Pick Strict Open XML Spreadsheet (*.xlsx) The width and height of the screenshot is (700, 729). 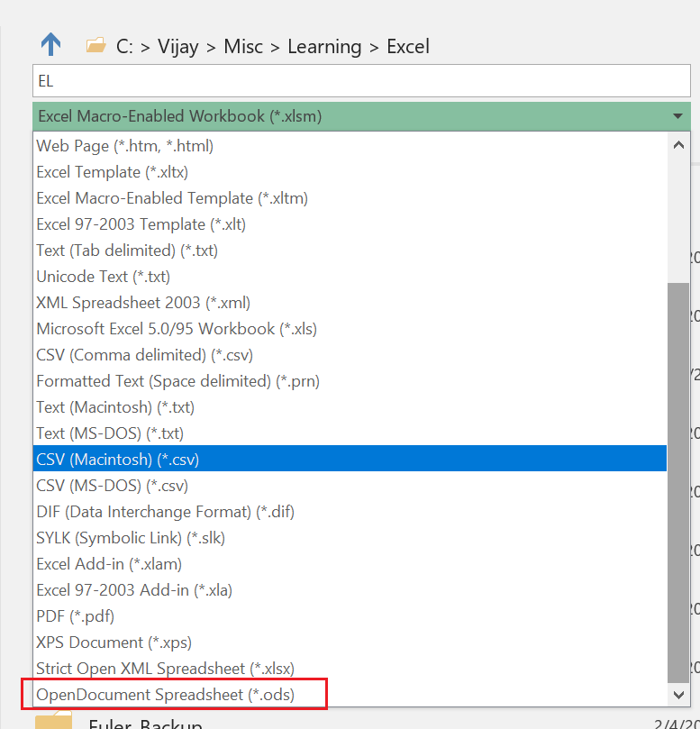coord(350,668)
